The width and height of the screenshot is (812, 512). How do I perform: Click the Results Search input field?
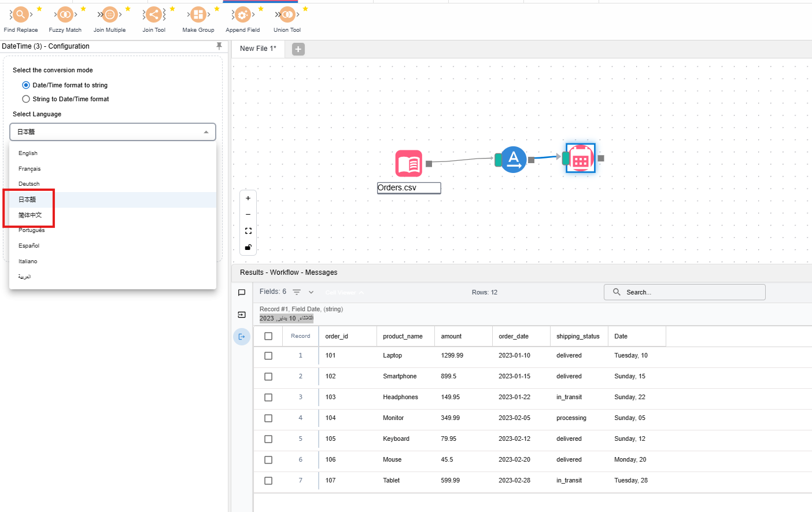688,292
